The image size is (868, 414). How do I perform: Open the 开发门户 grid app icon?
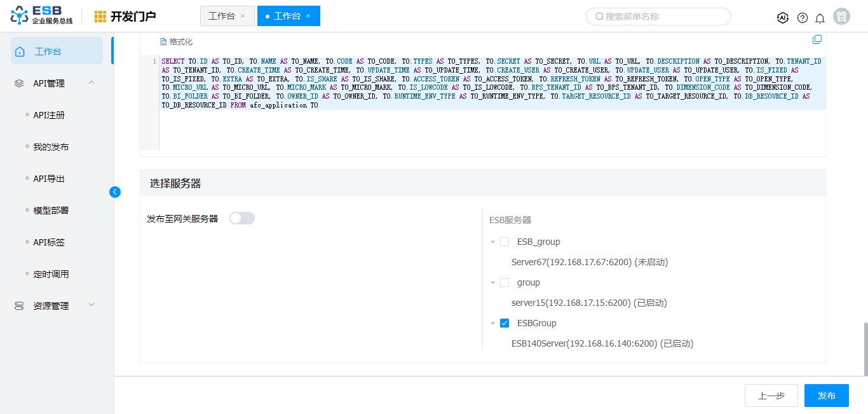[x=100, y=17]
